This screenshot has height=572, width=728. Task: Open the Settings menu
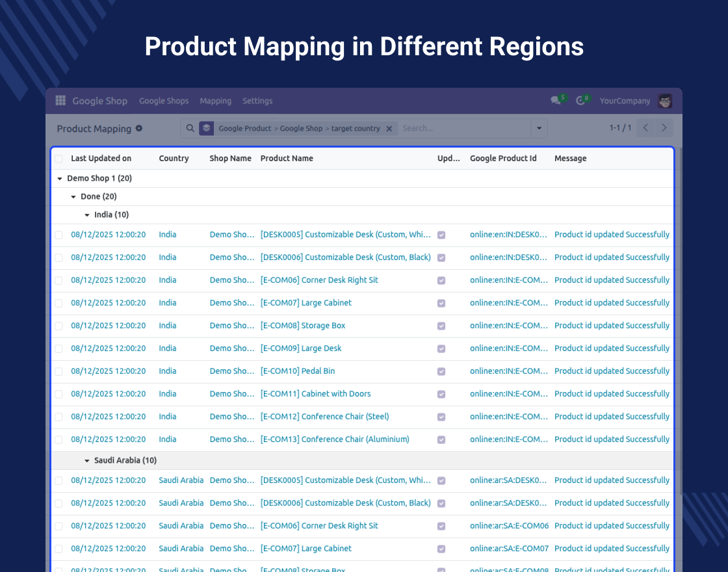(257, 101)
